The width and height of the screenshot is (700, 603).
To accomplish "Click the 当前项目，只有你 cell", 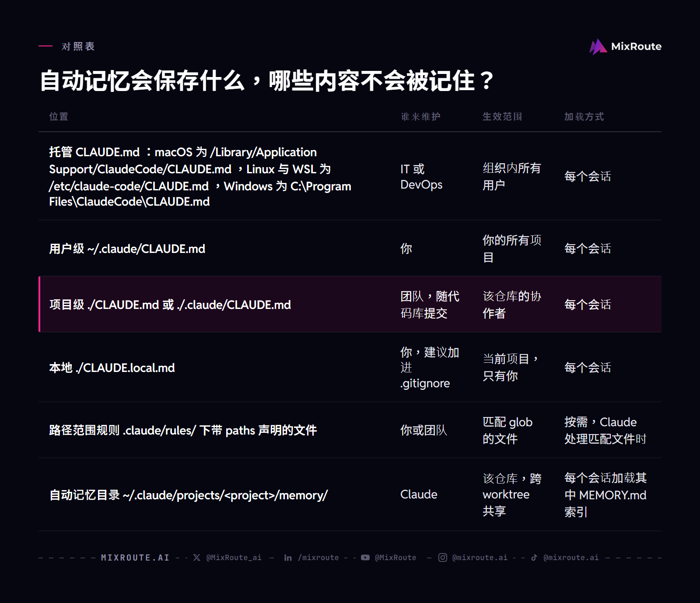I will (x=511, y=368).
